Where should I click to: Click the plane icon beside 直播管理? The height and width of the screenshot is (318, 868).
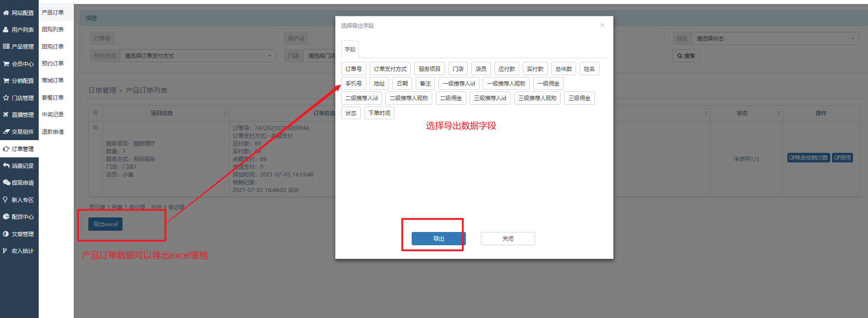pos(6,115)
